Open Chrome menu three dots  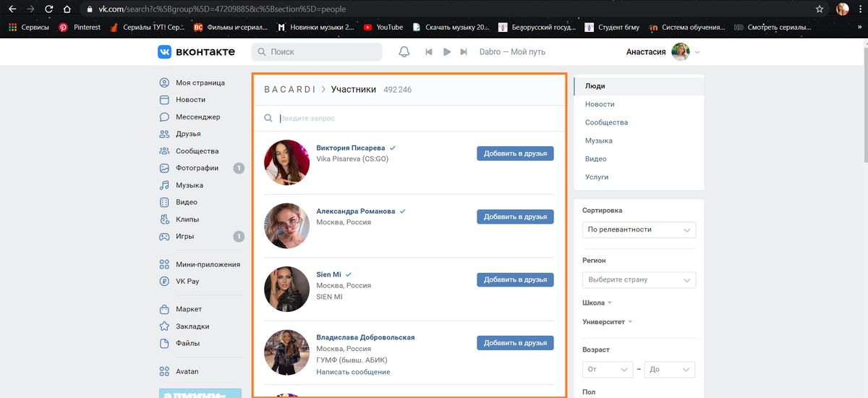[x=860, y=9]
